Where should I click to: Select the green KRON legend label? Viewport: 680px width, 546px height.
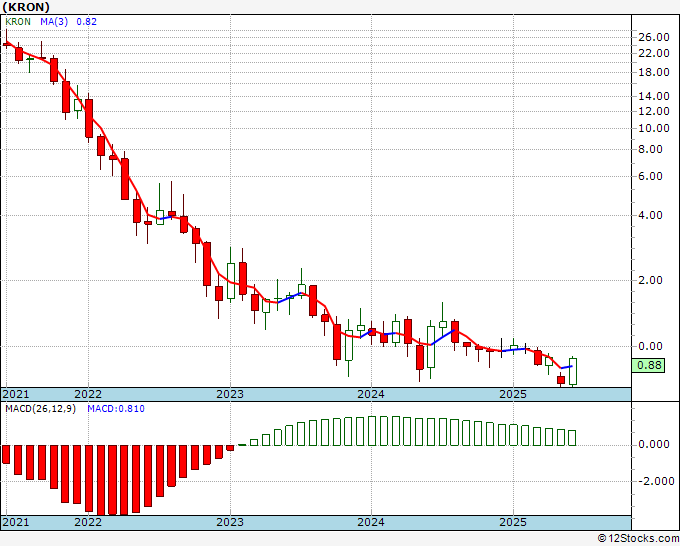pos(18,22)
